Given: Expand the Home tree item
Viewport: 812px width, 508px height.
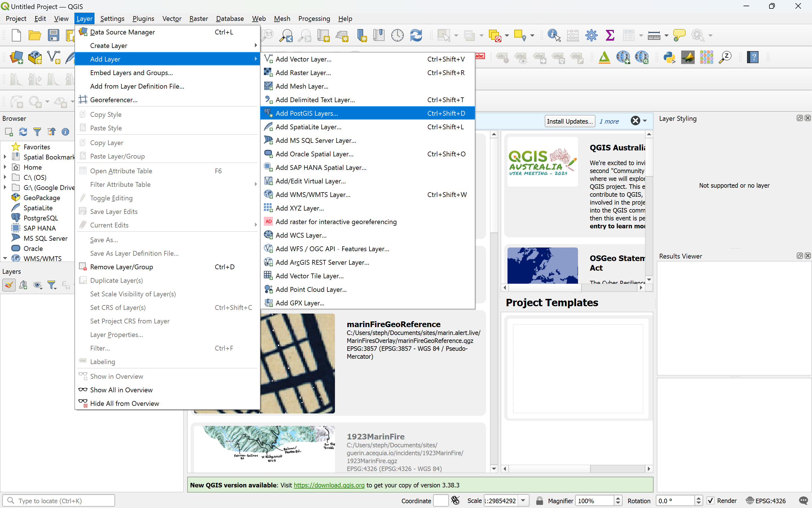Looking at the screenshot, I should 5,167.
